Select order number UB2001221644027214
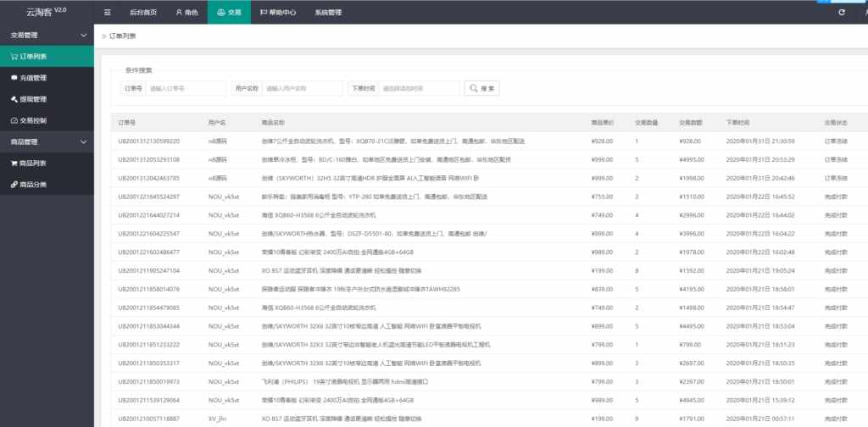868x427 pixels. pyautogui.click(x=148, y=215)
